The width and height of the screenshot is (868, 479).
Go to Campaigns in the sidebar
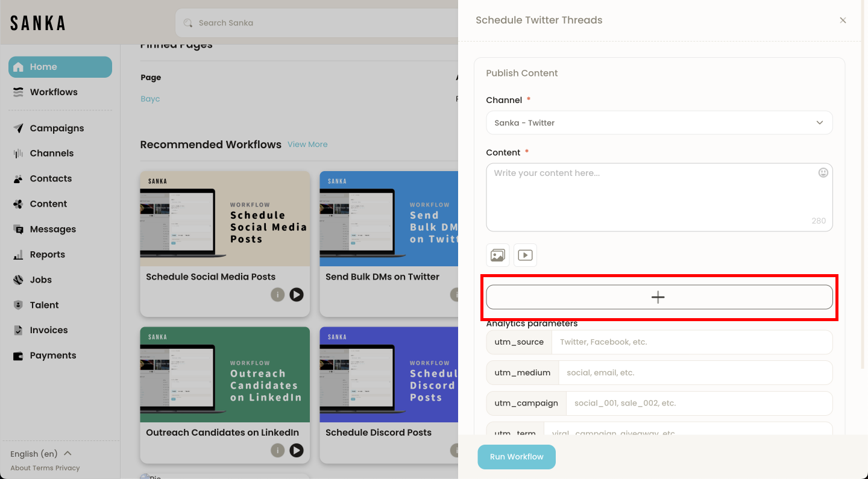(x=57, y=128)
